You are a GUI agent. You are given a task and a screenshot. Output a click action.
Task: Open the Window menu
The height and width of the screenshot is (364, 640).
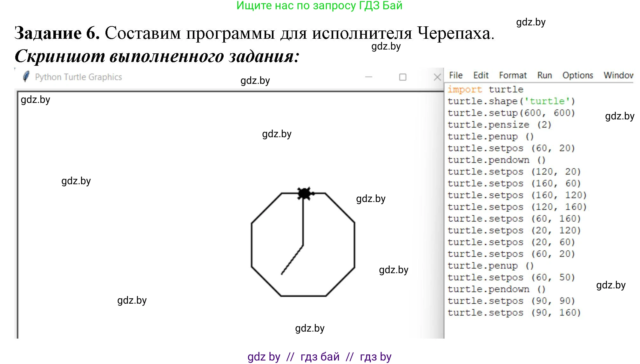pos(618,75)
